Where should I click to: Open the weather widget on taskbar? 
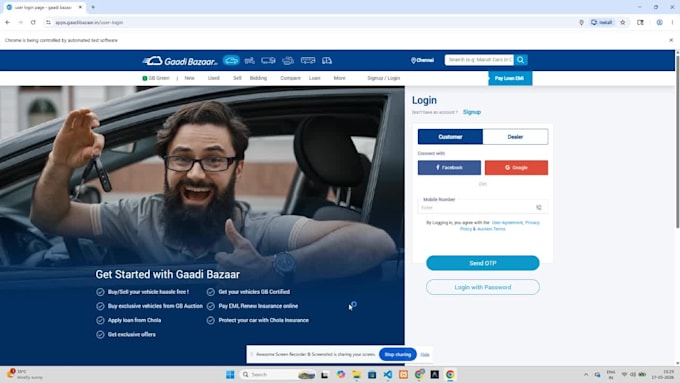tap(24, 374)
